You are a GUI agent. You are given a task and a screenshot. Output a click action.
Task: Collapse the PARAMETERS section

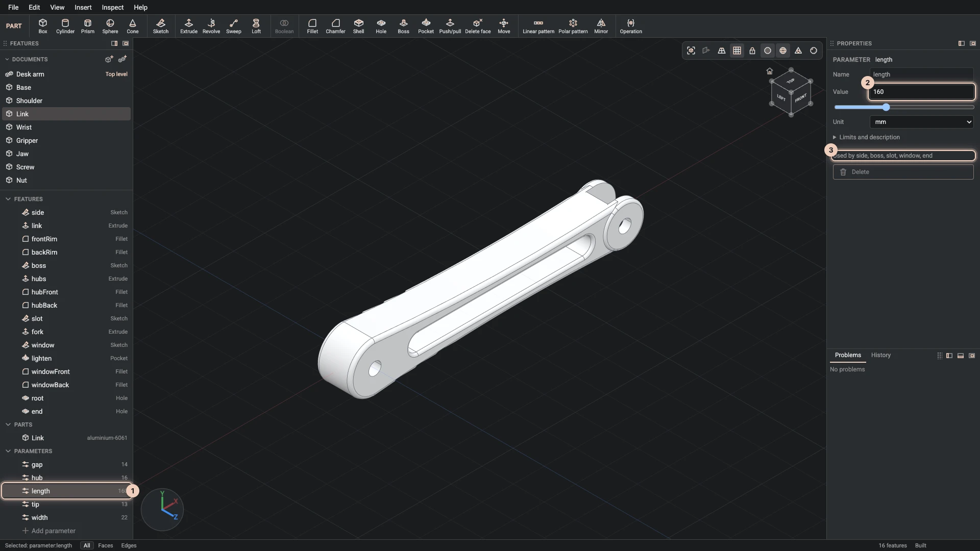8,451
